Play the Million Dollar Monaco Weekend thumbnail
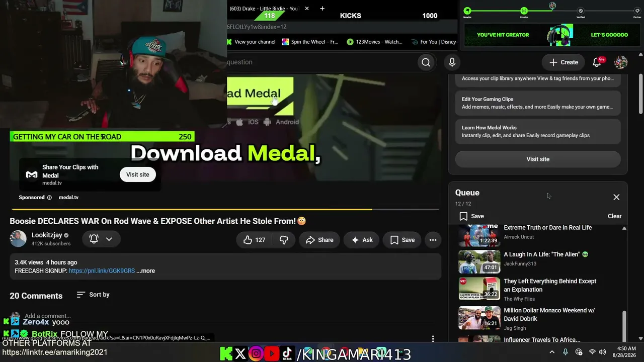The image size is (644, 362). point(479,318)
